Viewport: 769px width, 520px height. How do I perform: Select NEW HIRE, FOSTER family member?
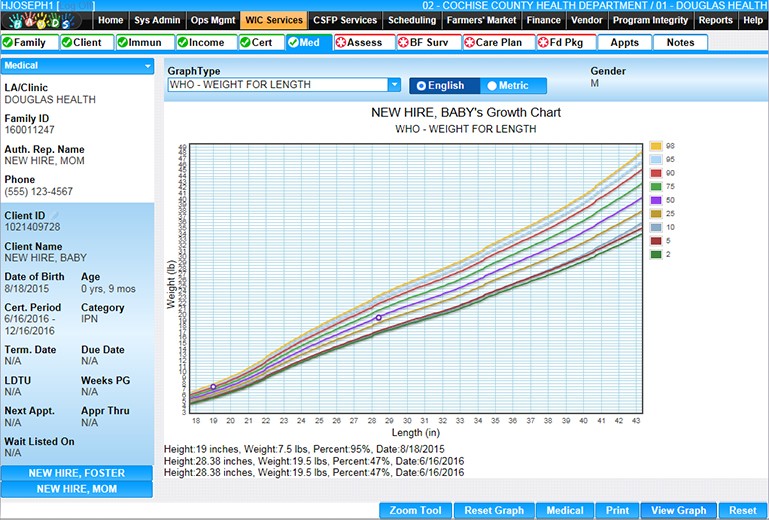click(77, 473)
